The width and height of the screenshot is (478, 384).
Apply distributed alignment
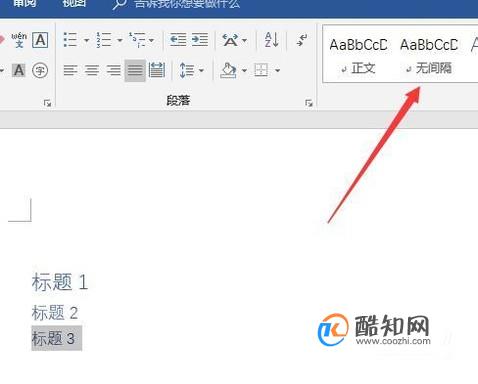[157, 70]
